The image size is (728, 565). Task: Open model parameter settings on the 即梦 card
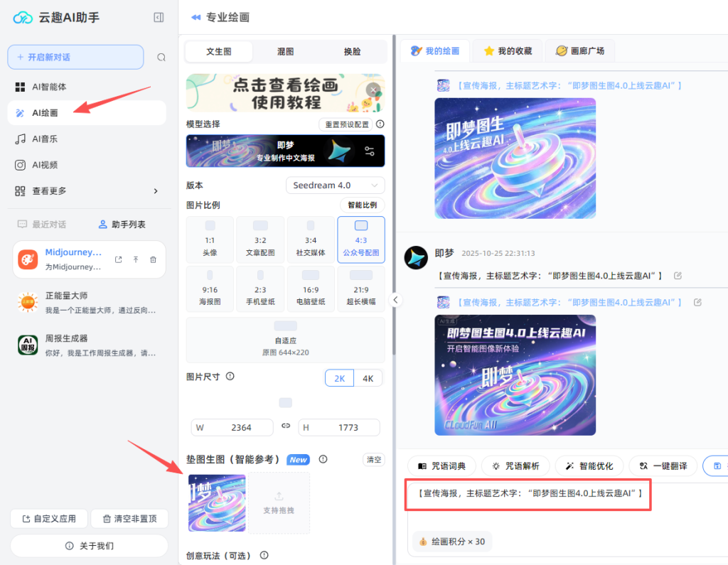[369, 151]
